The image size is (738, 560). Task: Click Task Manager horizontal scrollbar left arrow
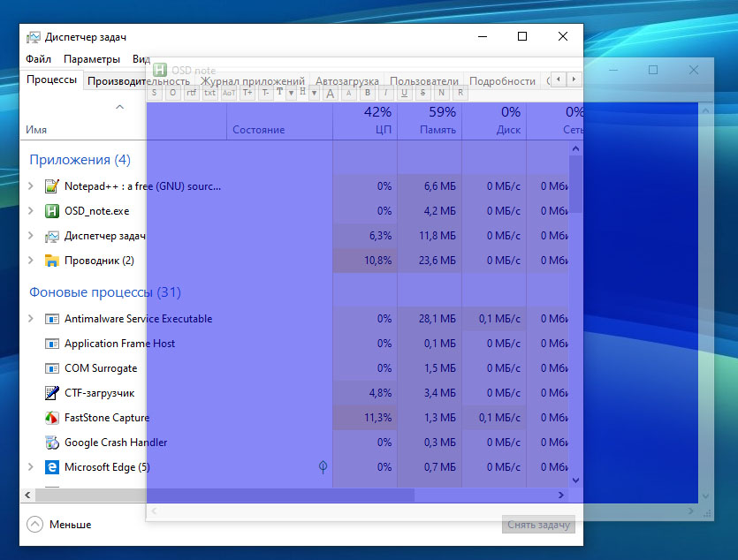pyautogui.click(x=27, y=495)
